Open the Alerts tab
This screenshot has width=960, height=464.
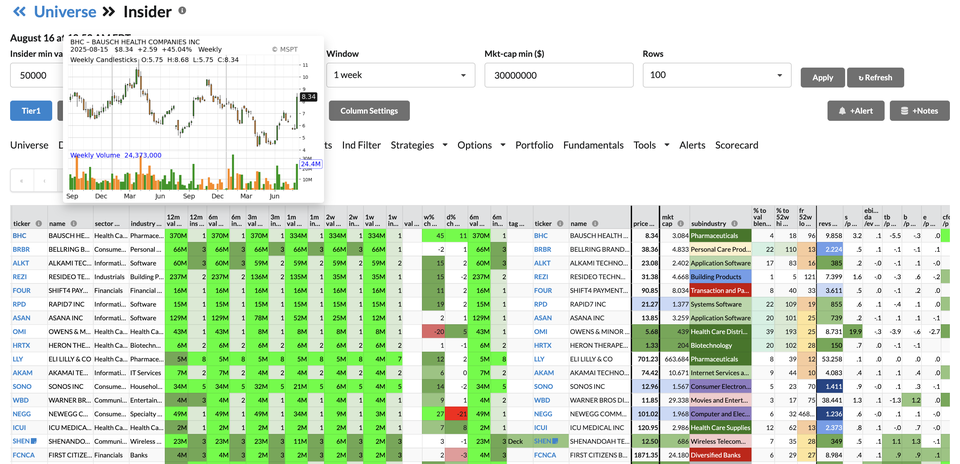(692, 145)
